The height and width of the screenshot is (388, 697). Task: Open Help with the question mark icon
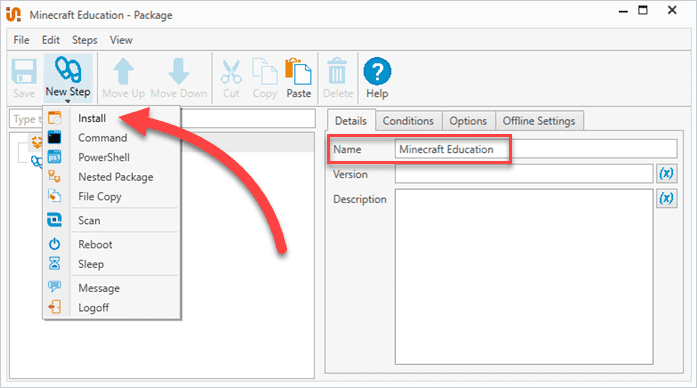coord(377,71)
